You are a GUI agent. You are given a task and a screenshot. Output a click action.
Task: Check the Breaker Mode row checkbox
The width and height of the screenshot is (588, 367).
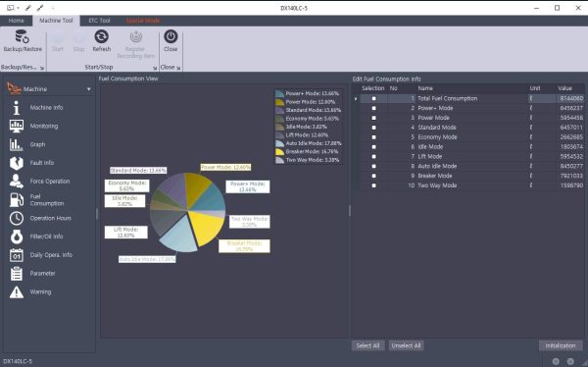tap(373, 176)
